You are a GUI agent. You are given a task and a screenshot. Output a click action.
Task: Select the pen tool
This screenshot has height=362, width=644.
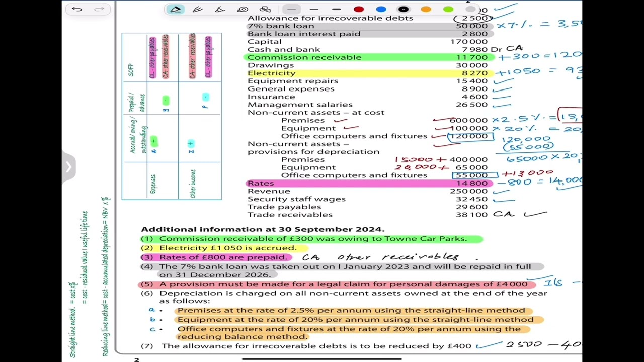[x=175, y=9]
